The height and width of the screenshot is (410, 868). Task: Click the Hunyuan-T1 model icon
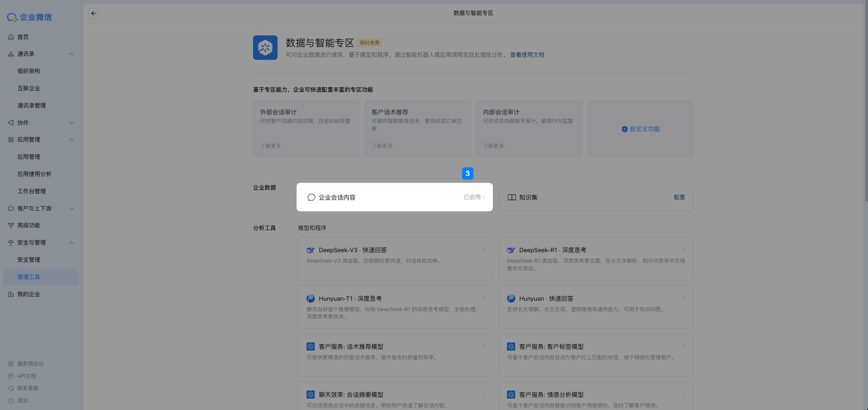[310, 298]
